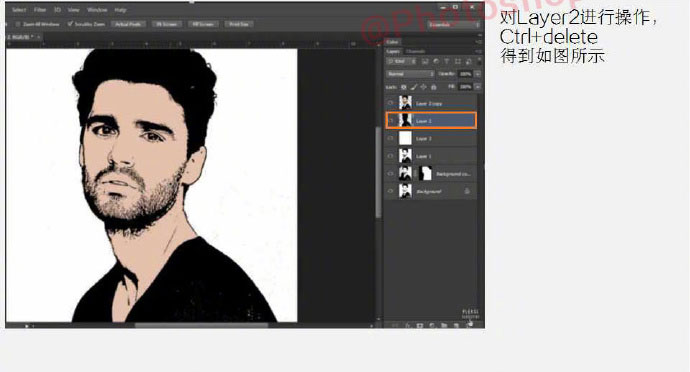Toggle visibility of the Background layer
This screenshot has width=690, height=372.
390,191
